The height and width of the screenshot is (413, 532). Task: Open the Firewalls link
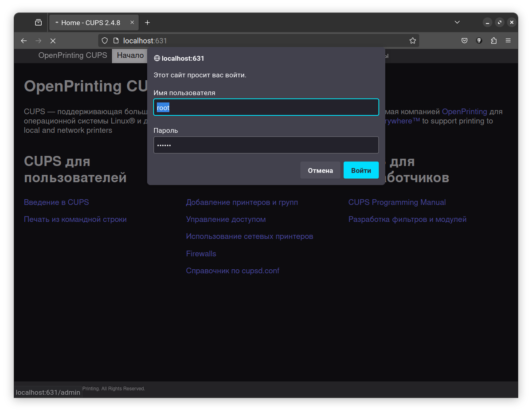click(201, 254)
